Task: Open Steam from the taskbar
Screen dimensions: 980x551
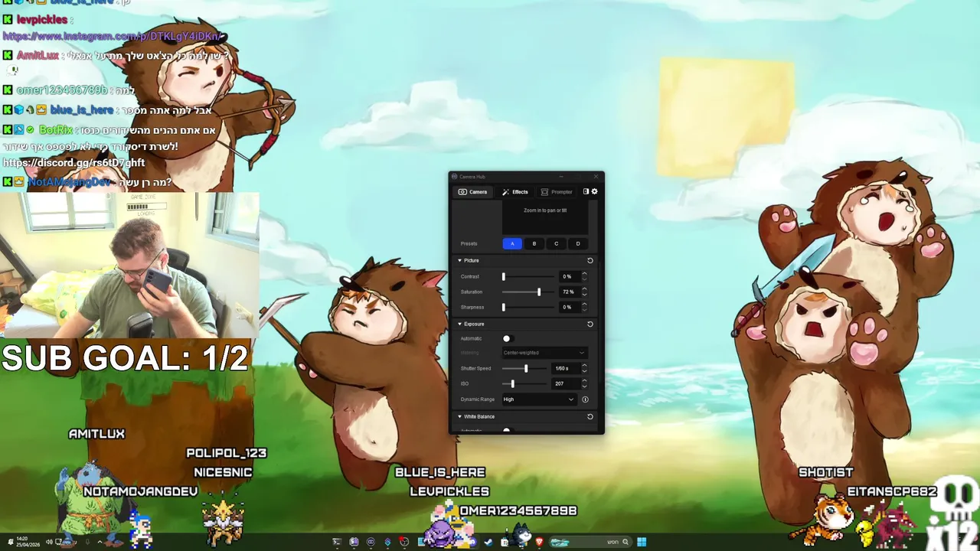Action: 488,542
